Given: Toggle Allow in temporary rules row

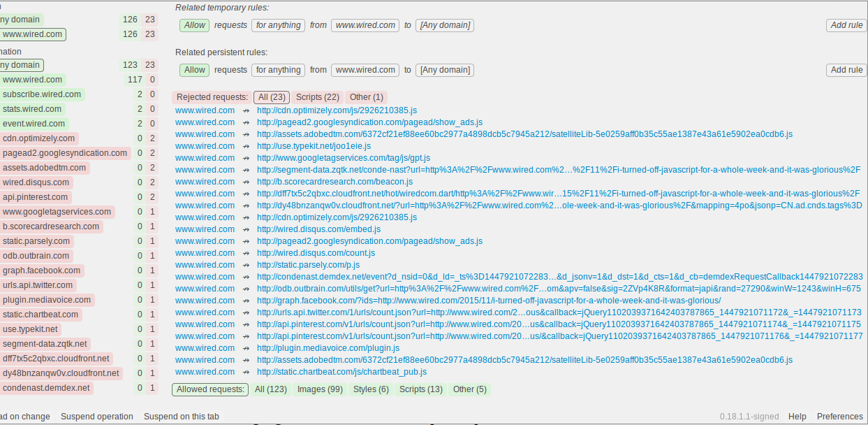Looking at the screenshot, I should (195, 25).
